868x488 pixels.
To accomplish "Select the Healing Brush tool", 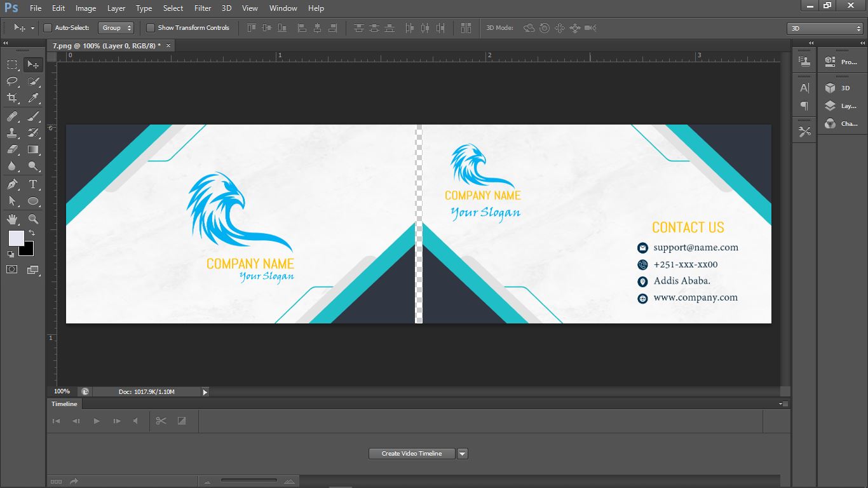I will (12, 116).
